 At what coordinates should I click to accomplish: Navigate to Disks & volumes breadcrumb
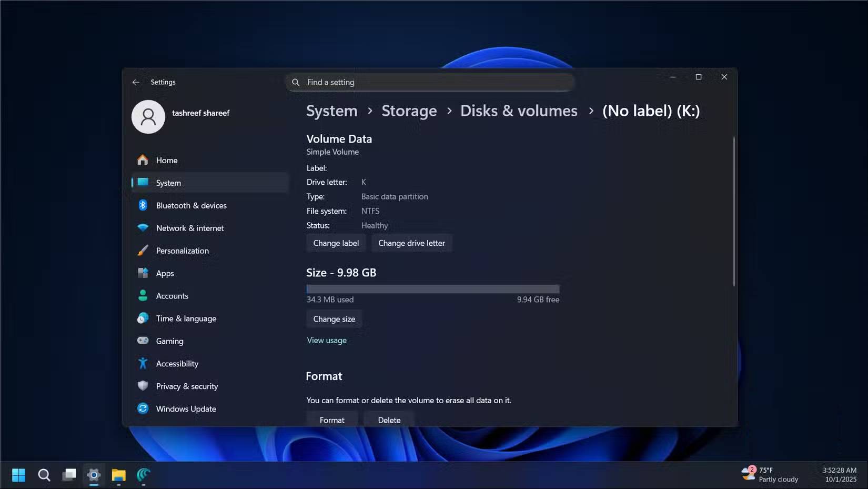519,111
